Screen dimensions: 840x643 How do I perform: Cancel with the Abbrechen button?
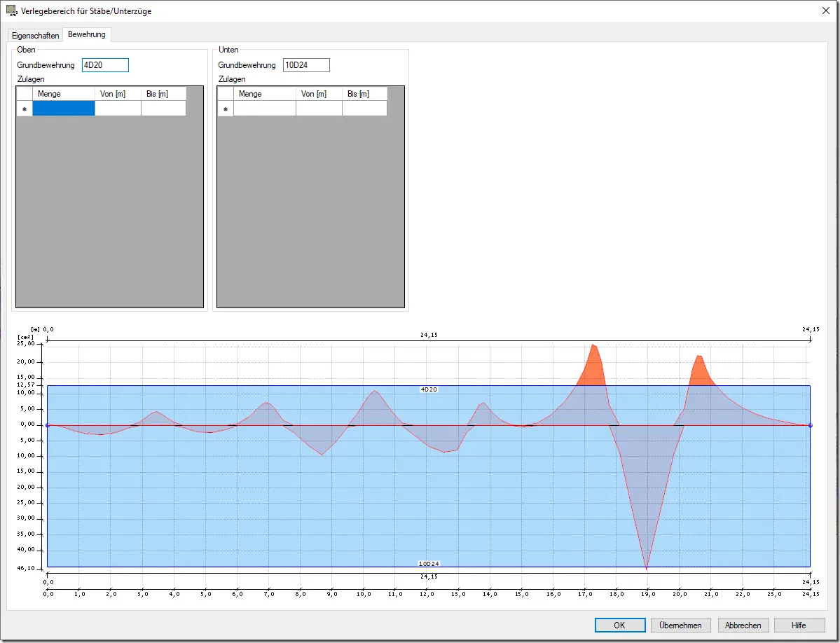pos(743,625)
